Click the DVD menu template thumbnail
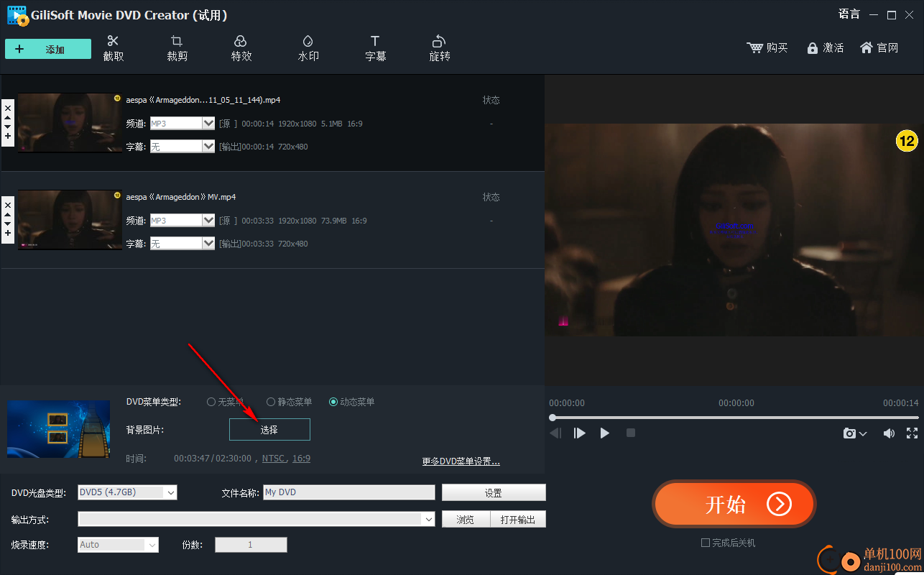 tap(60, 430)
